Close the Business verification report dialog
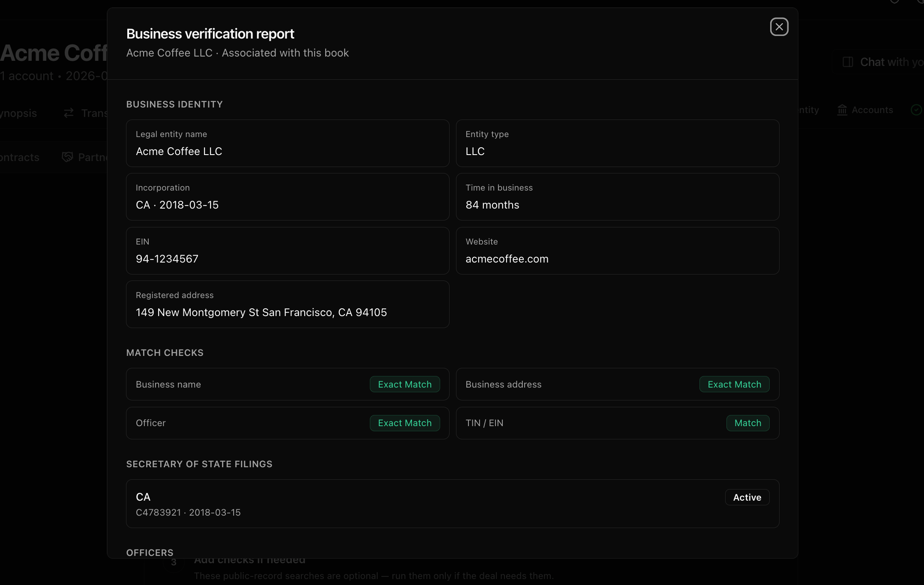924x585 pixels. tap(779, 27)
